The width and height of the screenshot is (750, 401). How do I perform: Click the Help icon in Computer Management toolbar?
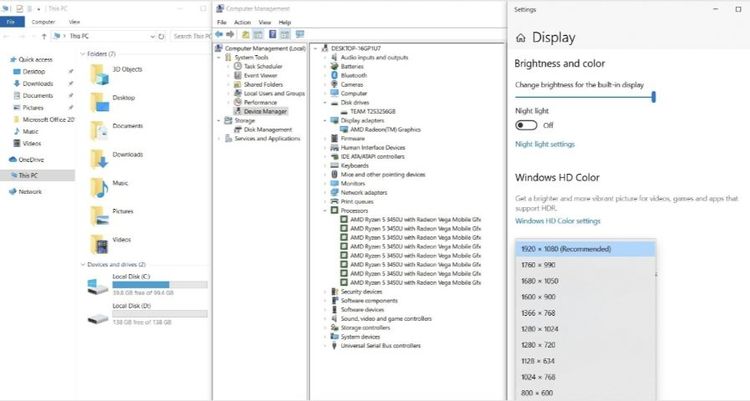[272, 34]
